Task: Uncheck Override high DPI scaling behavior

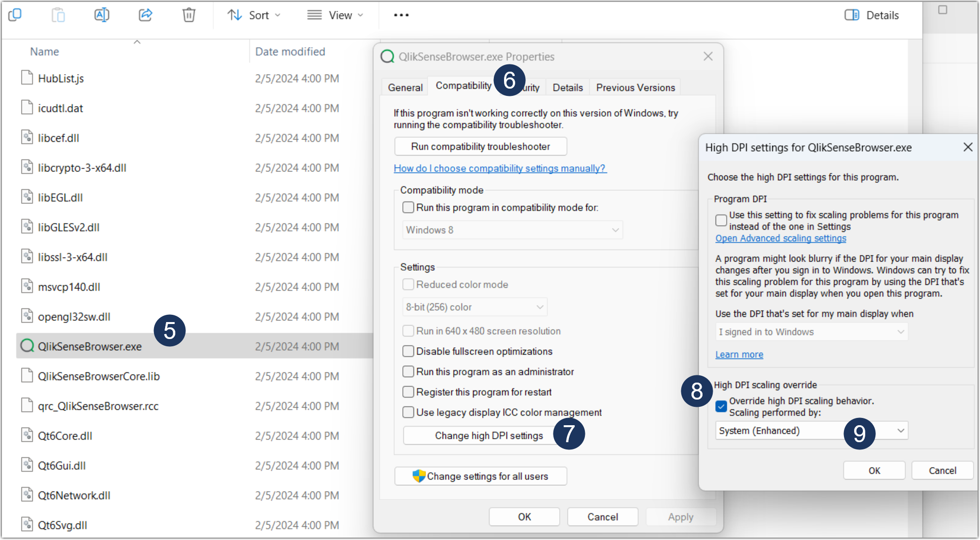Action: click(721, 406)
